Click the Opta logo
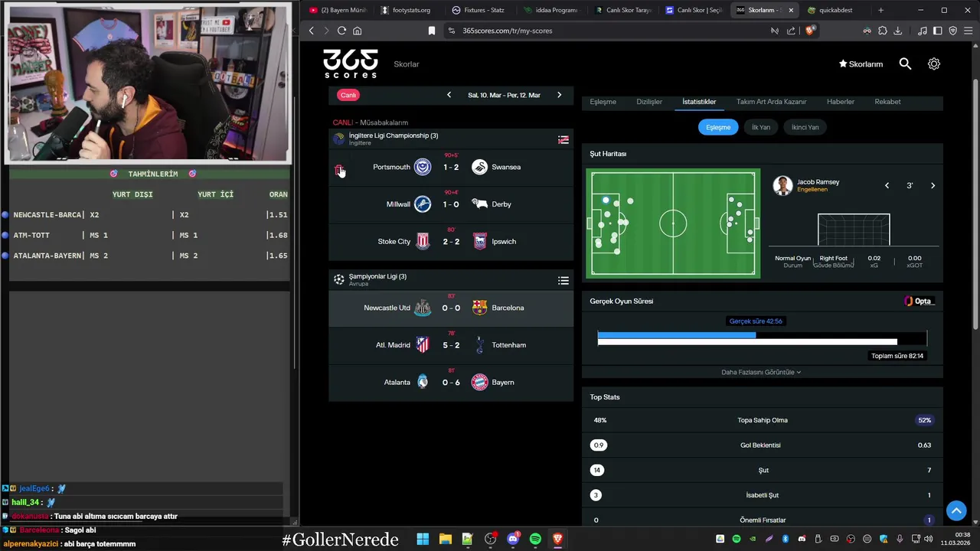Image resolution: width=980 pixels, height=551 pixels. point(920,301)
